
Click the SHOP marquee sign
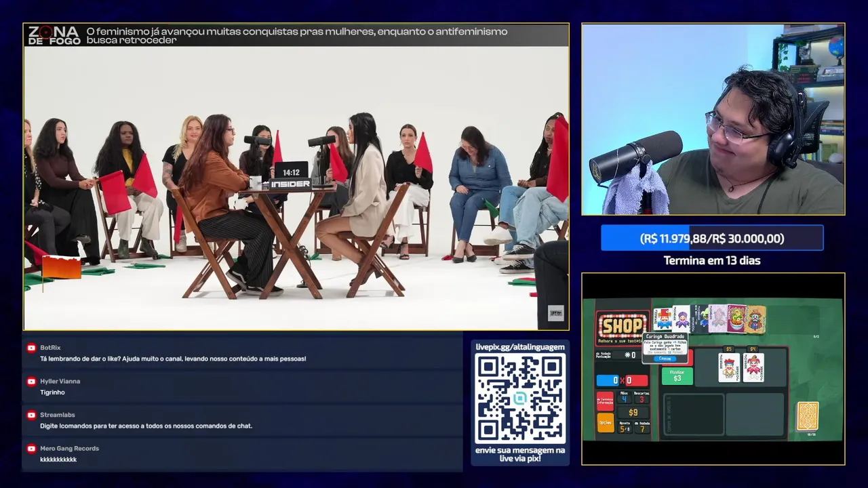(623, 326)
